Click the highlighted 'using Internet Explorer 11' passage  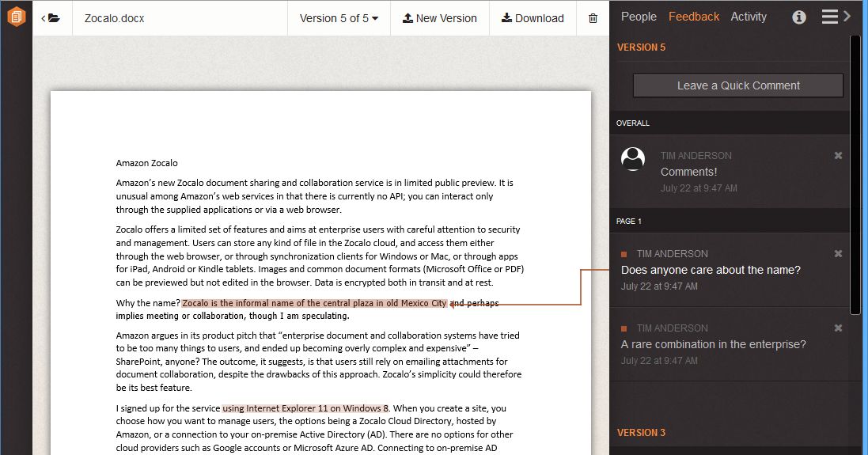pyautogui.click(x=305, y=408)
